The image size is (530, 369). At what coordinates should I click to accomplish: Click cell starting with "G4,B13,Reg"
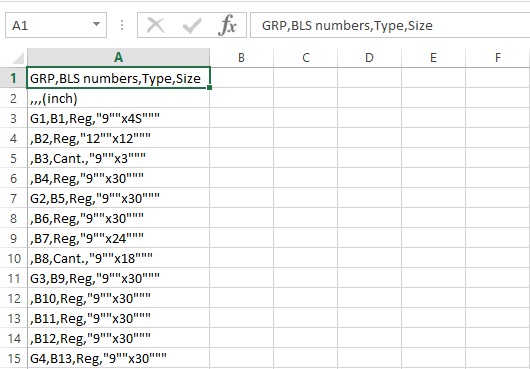(118, 358)
